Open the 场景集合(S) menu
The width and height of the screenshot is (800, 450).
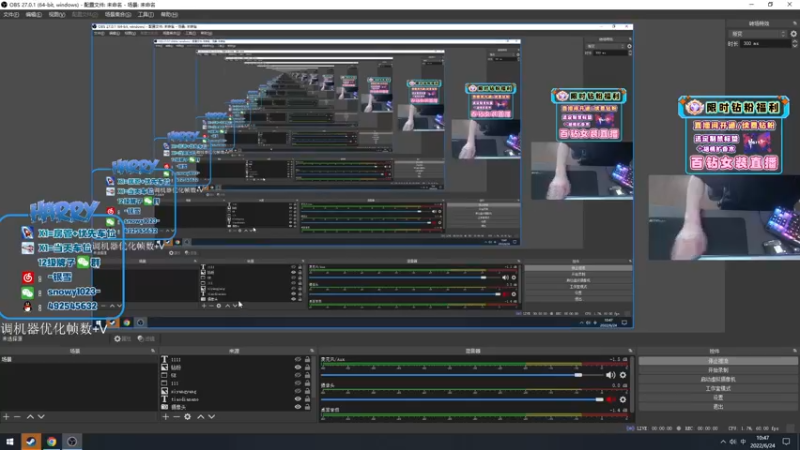[x=118, y=15]
